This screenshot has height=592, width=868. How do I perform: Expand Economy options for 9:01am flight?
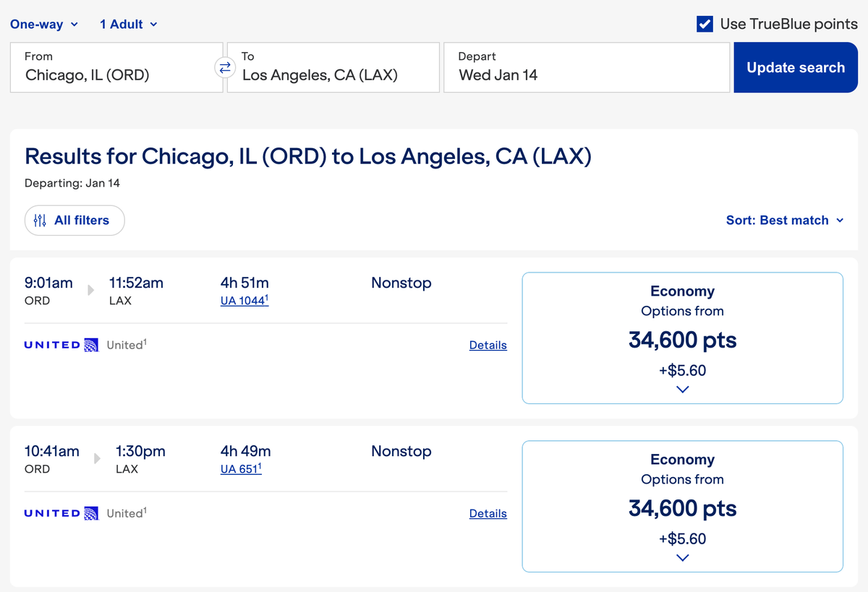pyautogui.click(x=682, y=389)
